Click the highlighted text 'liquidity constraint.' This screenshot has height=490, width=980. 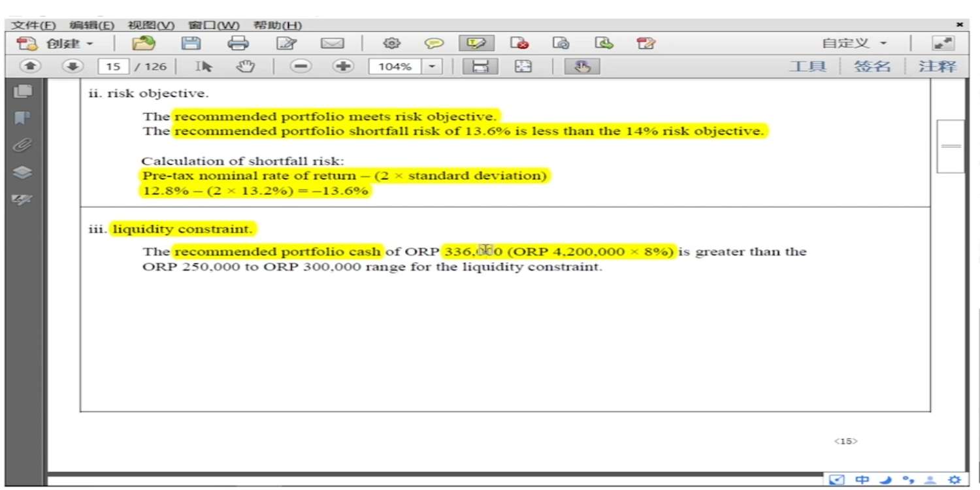click(x=182, y=229)
